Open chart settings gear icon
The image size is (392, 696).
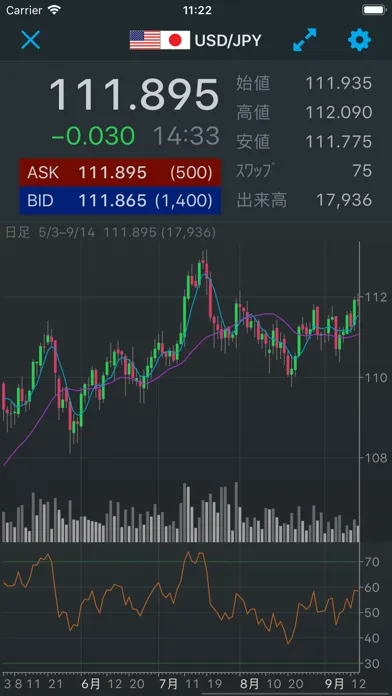[359, 40]
